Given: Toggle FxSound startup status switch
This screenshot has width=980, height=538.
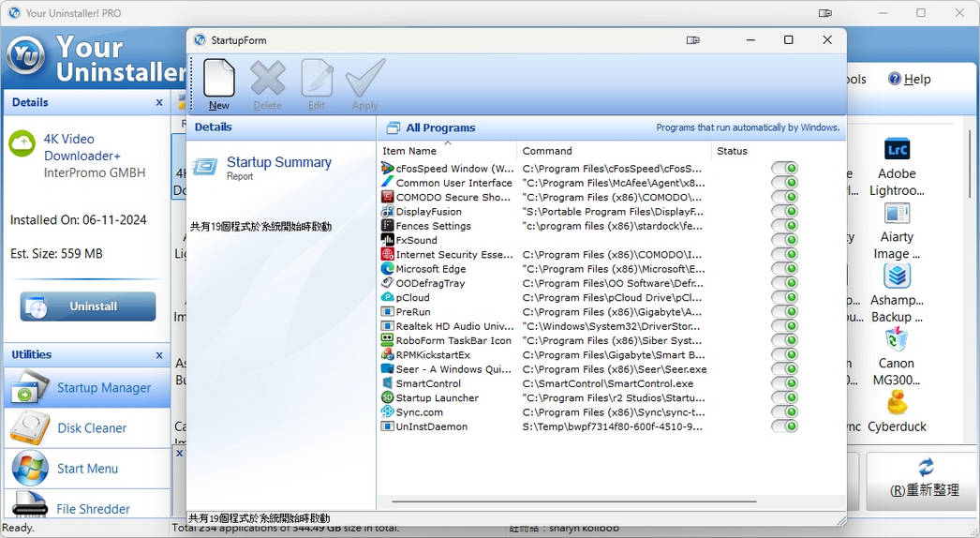Looking at the screenshot, I should coord(784,240).
